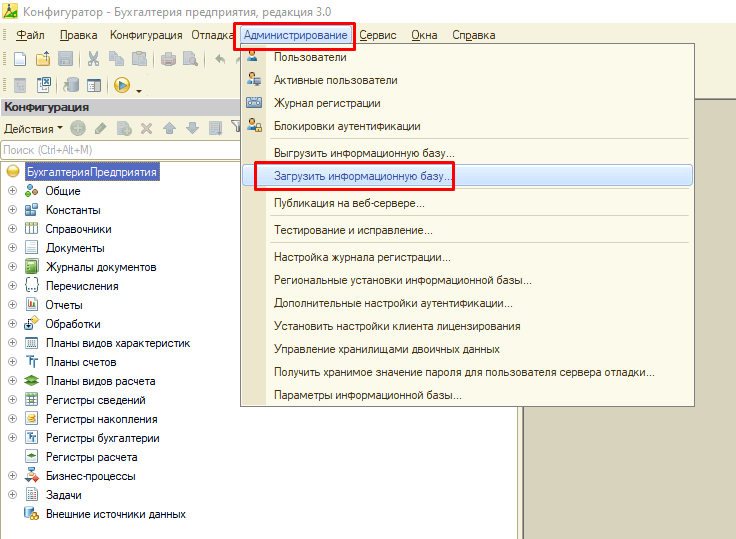Select Блокировки аутентификации menu entry
The height and width of the screenshot is (539, 736).
pos(468,126)
